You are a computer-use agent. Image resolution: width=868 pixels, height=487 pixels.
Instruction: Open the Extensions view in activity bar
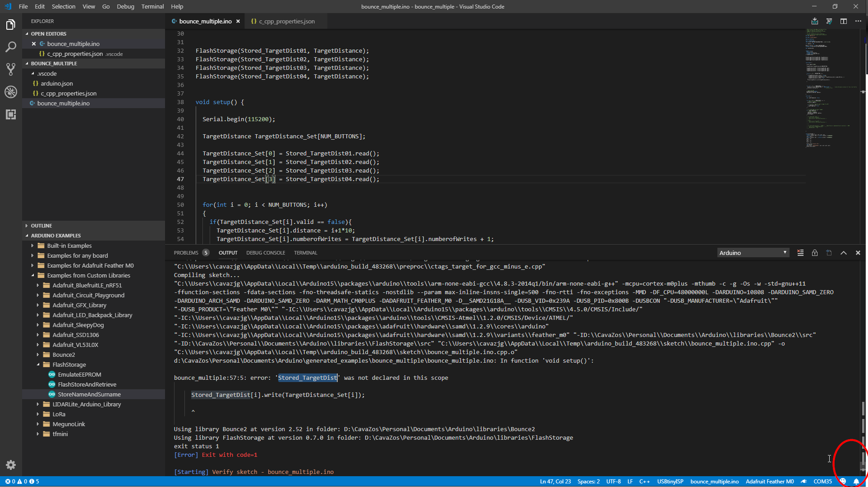click(11, 114)
